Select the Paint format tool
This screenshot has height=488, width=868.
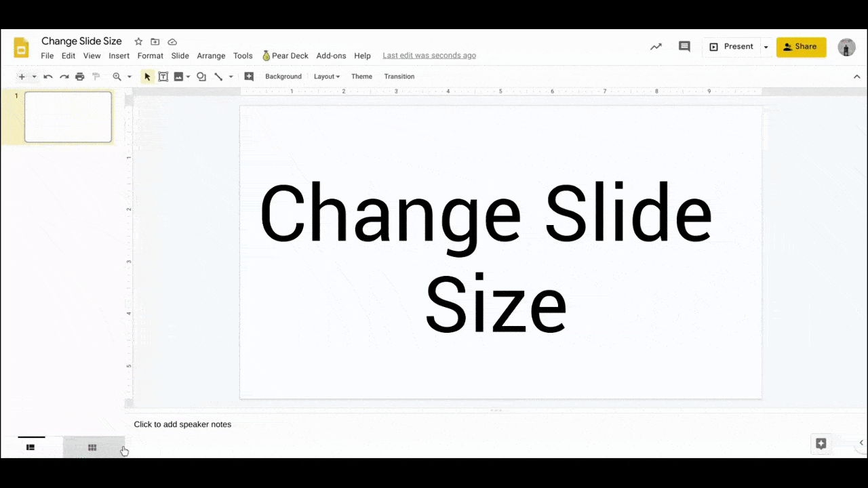pyautogui.click(x=96, y=77)
